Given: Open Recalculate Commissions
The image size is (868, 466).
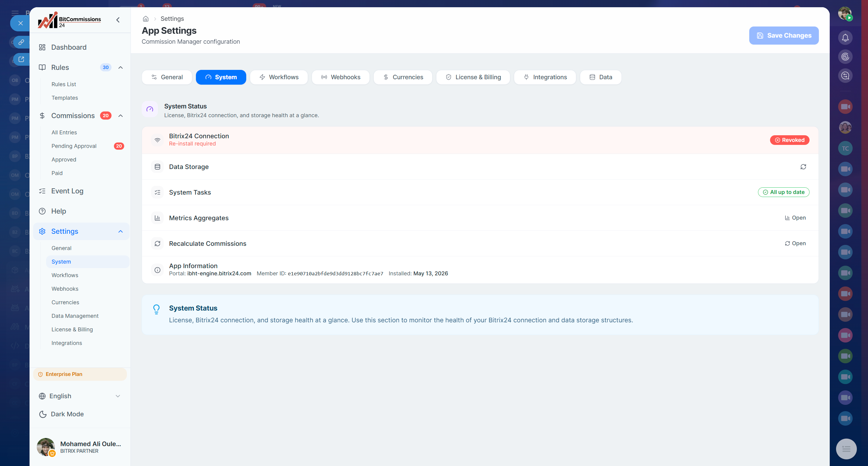Looking at the screenshot, I should coord(795,243).
